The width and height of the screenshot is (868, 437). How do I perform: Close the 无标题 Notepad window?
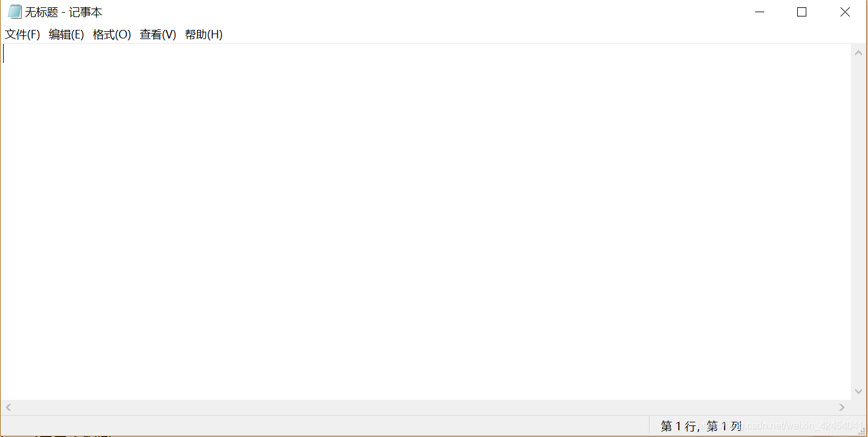(845, 12)
